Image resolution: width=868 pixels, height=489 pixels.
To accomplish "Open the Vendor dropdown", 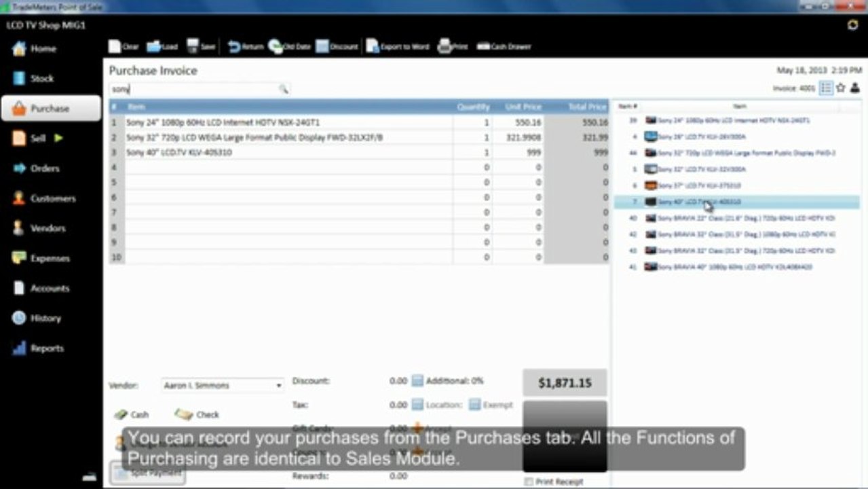I will click(x=222, y=385).
